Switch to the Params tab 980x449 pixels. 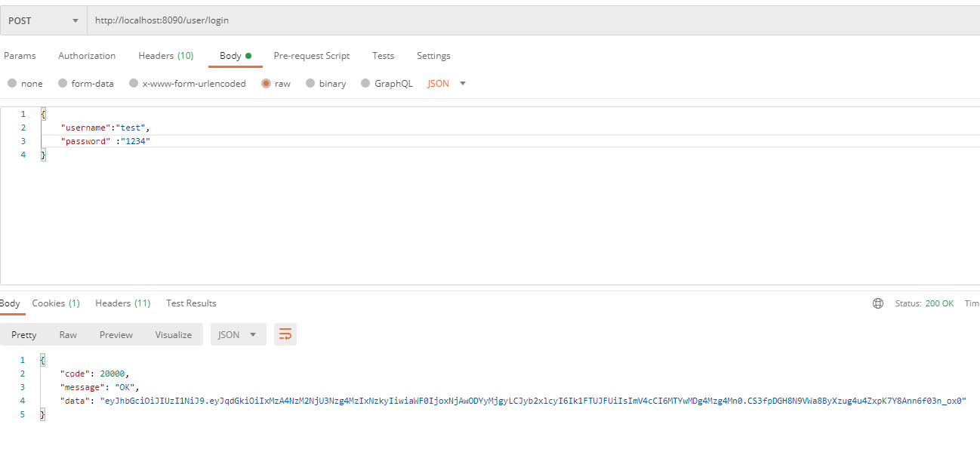(20, 56)
